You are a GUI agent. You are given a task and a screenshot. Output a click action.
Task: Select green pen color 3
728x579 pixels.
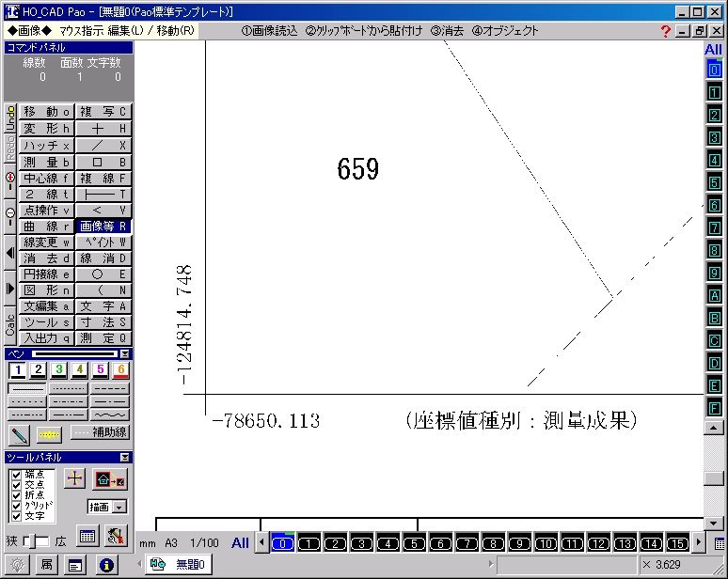pos(59,370)
